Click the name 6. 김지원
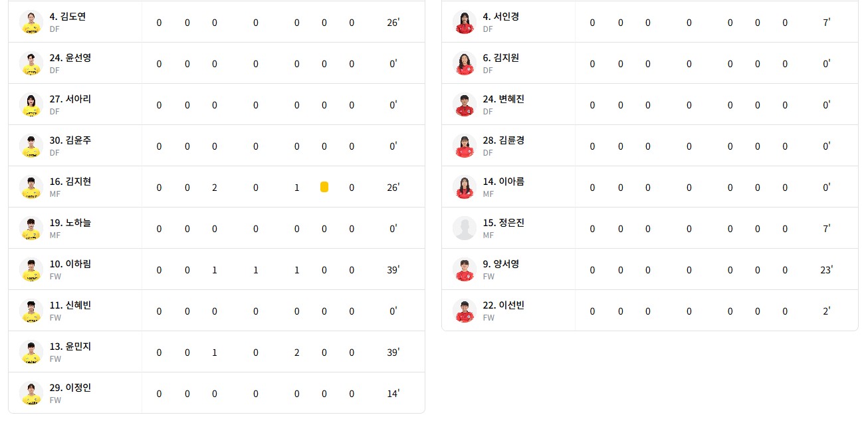 [x=500, y=58]
